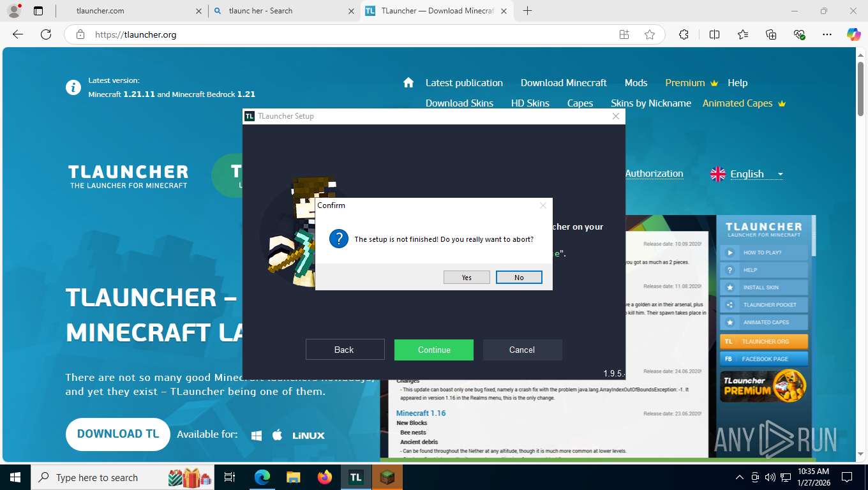Open the app available icon in address bar

coord(624,34)
